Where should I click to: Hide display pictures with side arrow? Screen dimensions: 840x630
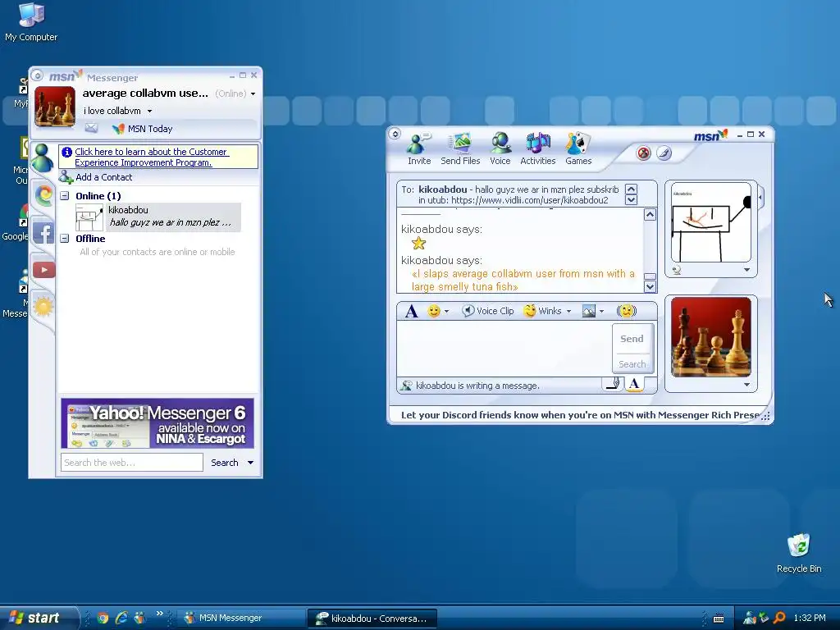760,197
